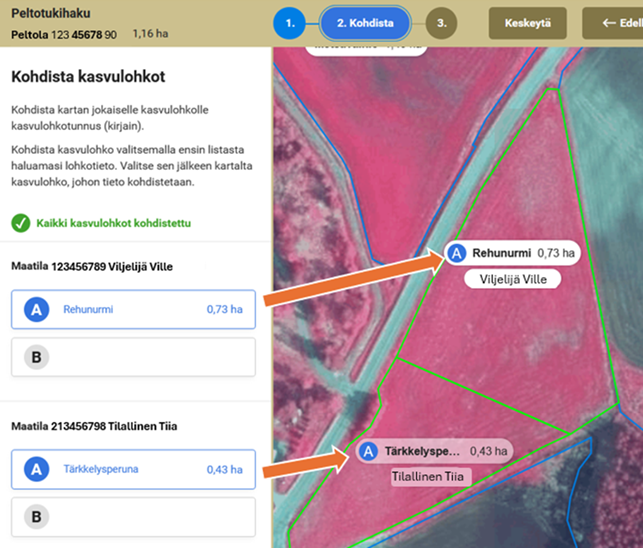Screen dimensions: 643x548
Task: Select the Tärkkelysperuna 0,43 ha list row
Action: click(x=133, y=469)
